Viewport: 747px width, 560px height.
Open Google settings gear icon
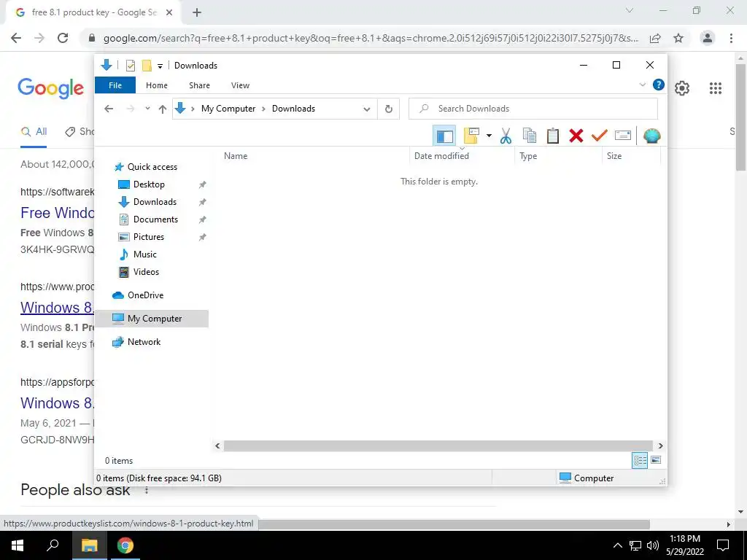(x=682, y=88)
